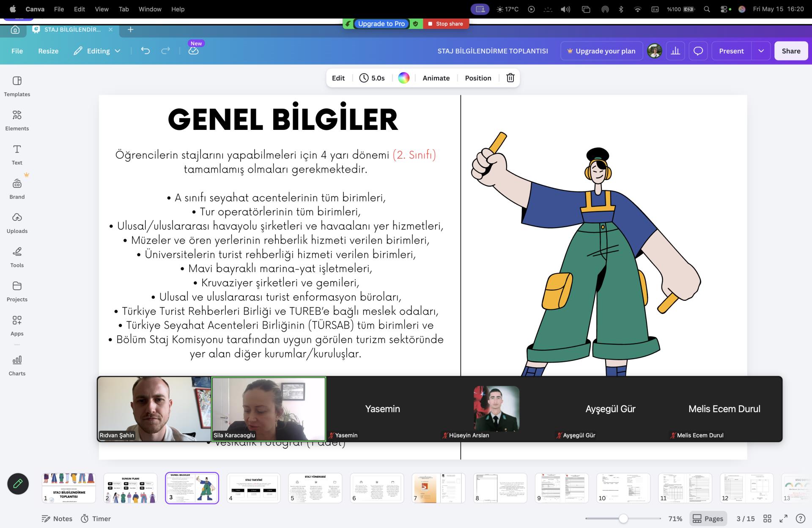Toggle the Pages thumbnail view
812x528 pixels.
click(x=708, y=518)
